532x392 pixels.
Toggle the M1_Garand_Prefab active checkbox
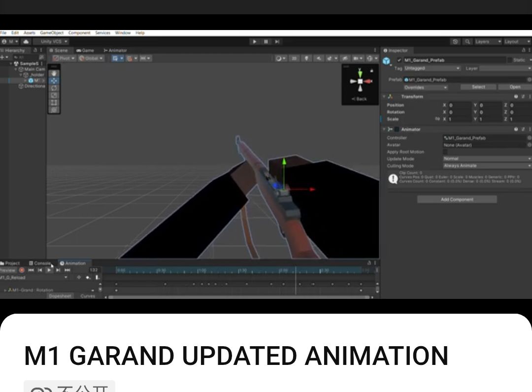pos(399,60)
